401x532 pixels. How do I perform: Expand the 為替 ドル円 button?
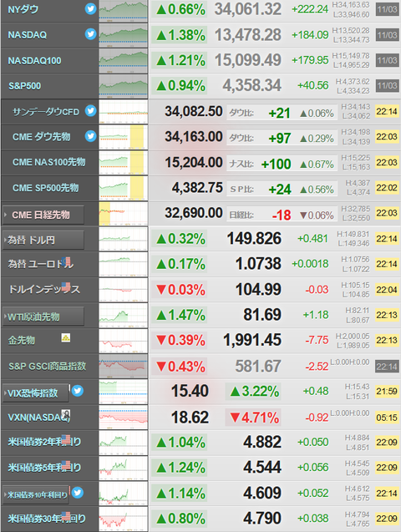coord(43,241)
